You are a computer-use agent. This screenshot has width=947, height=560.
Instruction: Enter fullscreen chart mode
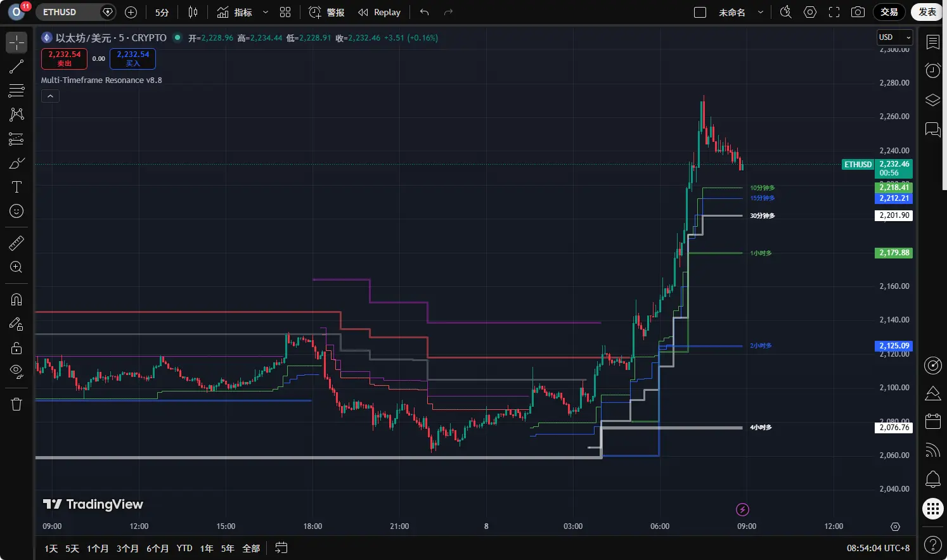(x=834, y=12)
